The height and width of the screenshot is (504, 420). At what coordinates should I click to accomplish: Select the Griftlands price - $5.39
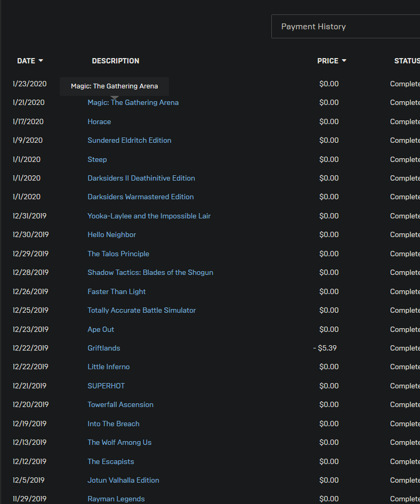(325, 348)
